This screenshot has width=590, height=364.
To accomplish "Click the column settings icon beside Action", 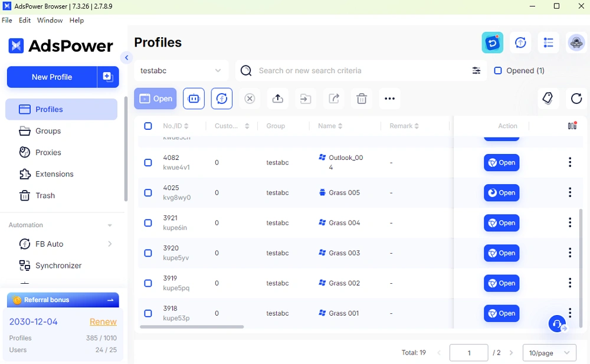I will pyautogui.click(x=572, y=126).
